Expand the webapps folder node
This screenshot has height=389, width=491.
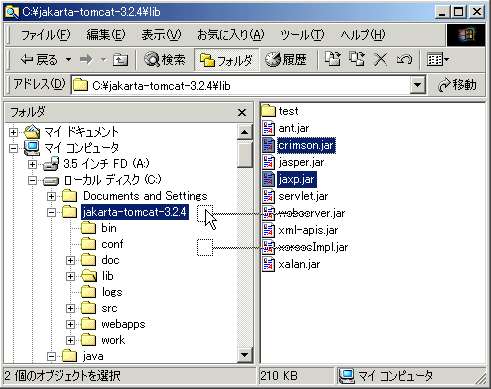(70, 324)
